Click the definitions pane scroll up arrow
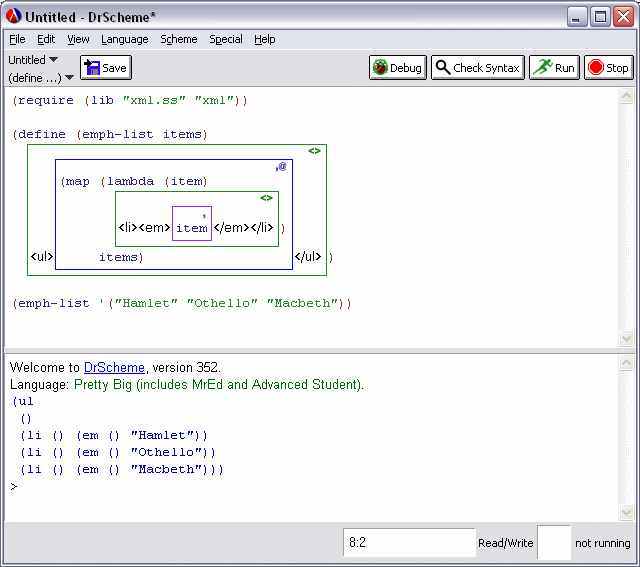The image size is (640, 567). [626, 96]
